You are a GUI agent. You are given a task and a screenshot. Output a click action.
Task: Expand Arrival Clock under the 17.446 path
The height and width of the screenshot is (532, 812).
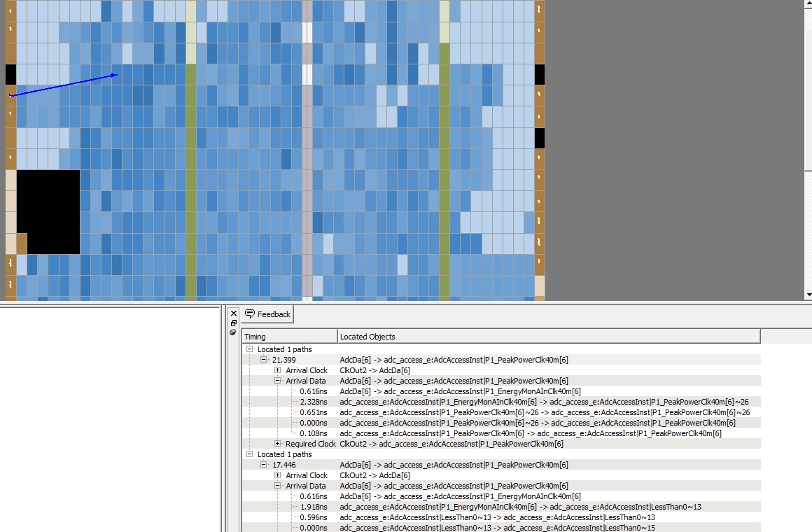278,475
